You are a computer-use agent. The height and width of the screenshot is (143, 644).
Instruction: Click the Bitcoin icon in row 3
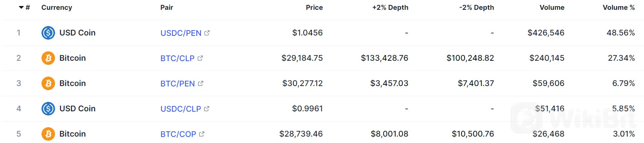(x=48, y=83)
